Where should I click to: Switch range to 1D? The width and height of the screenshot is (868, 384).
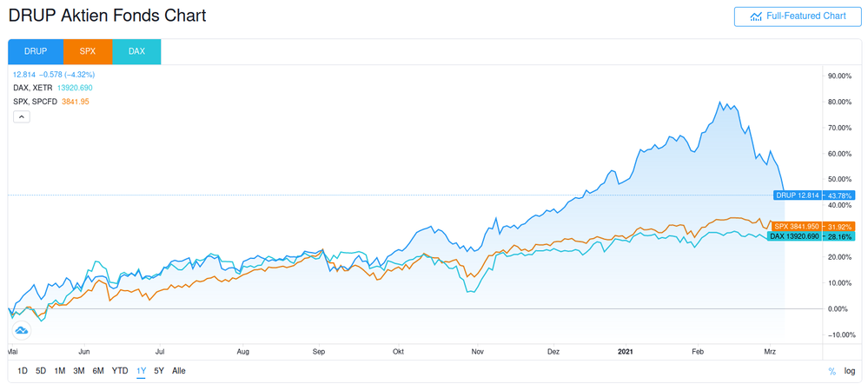(23, 371)
